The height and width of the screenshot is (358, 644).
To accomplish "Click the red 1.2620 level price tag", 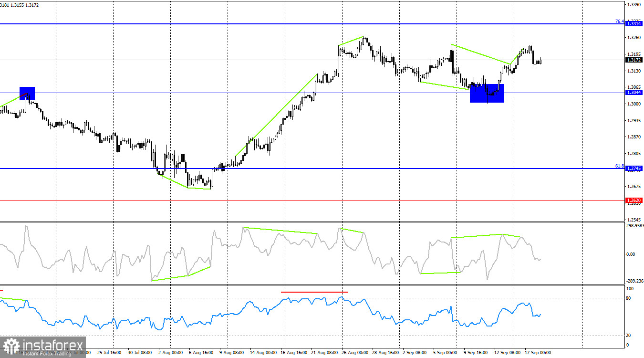I will pos(634,200).
